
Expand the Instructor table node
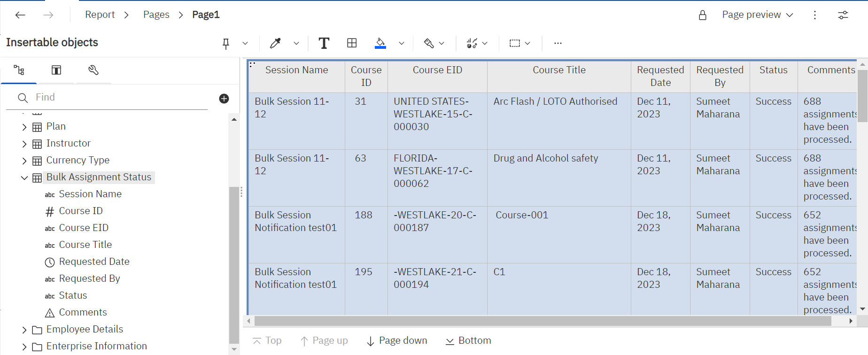click(24, 144)
